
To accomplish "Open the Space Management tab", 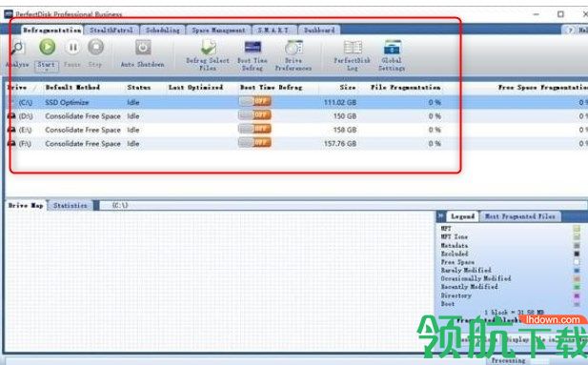I will tap(218, 30).
